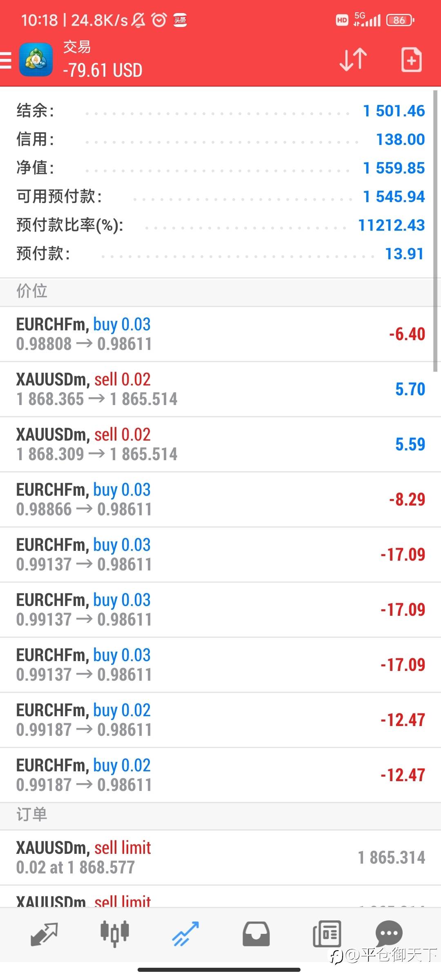Viewport: 441px width, 980px height.
Task: Select XAUUSDm sell position at 1 868.365
Action: [x=220, y=389]
